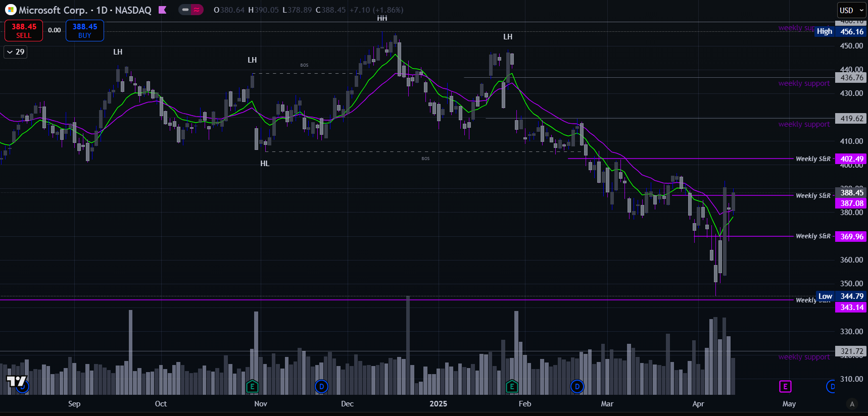Click the Low 344.79 price label
The image size is (868, 416).
(x=841, y=296)
